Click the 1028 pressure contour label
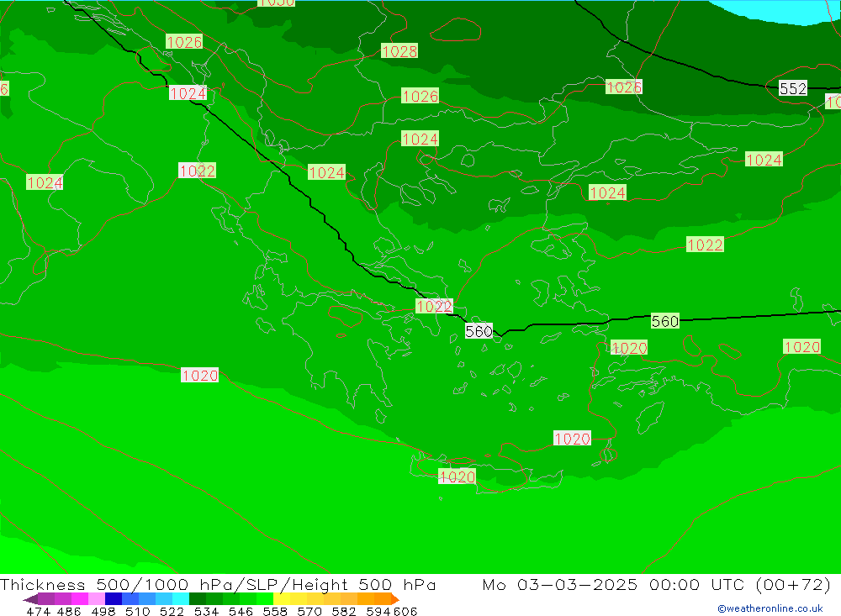This screenshot has height=616, width=841. (399, 51)
